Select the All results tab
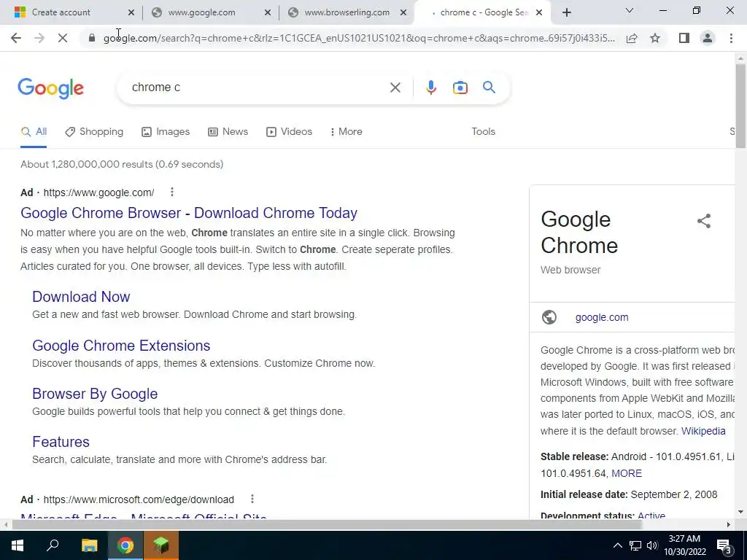The height and width of the screenshot is (560, 747). [x=34, y=132]
